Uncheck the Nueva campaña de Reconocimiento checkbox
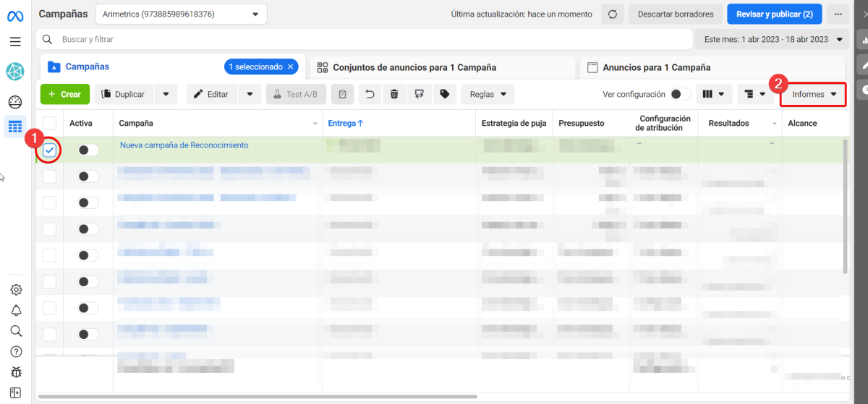The width and height of the screenshot is (868, 404). pyautogui.click(x=49, y=150)
